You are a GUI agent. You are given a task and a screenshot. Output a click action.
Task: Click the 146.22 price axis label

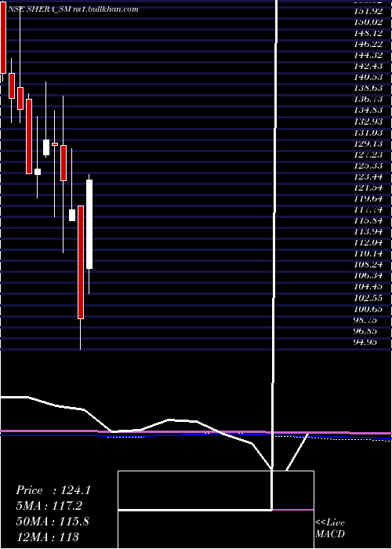(x=368, y=44)
